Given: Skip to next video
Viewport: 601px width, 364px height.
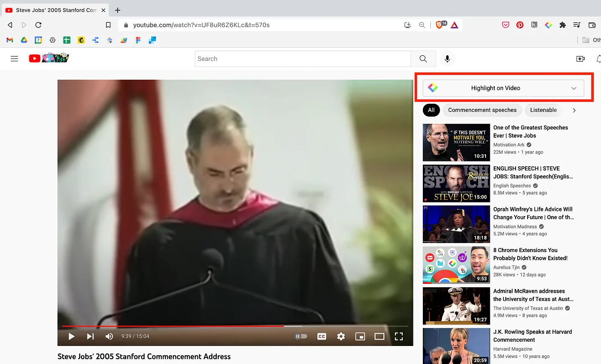Looking at the screenshot, I should [x=90, y=337].
